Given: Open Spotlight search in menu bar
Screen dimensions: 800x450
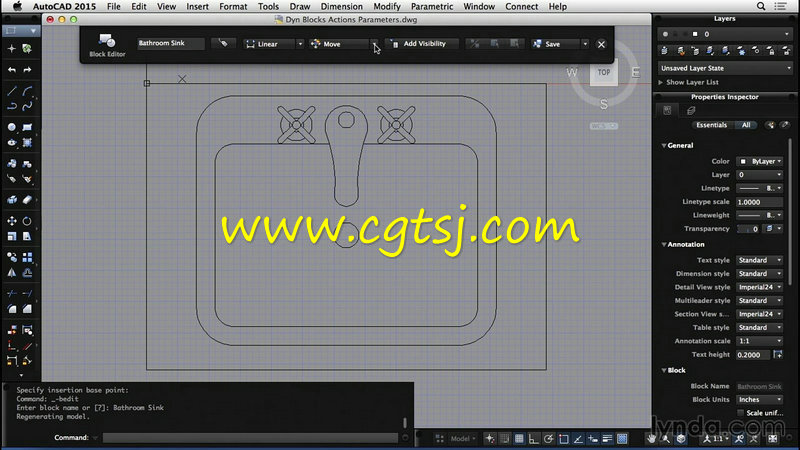Looking at the screenshot, I should click(761, 6).
